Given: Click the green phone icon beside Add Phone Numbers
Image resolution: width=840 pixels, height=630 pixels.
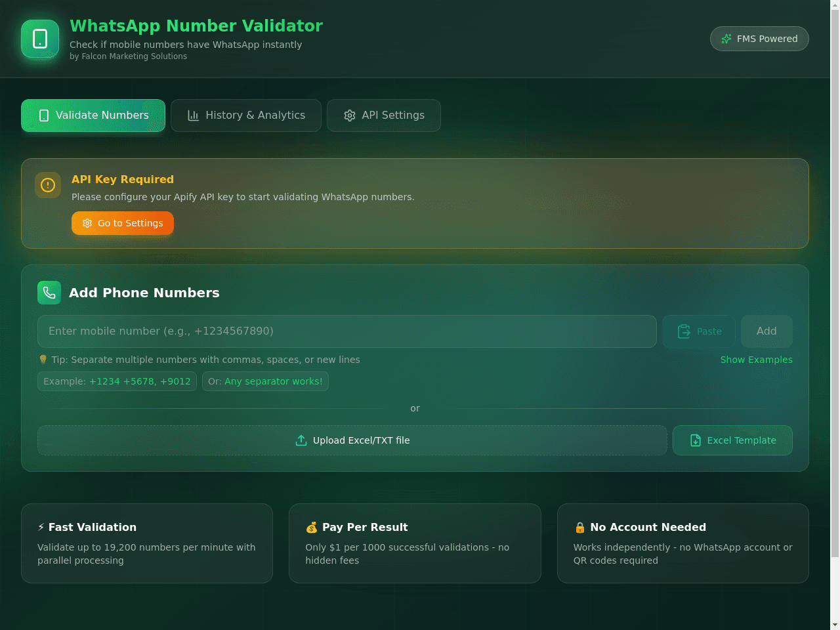Looking at the screenshot, I should click(49, 293).
